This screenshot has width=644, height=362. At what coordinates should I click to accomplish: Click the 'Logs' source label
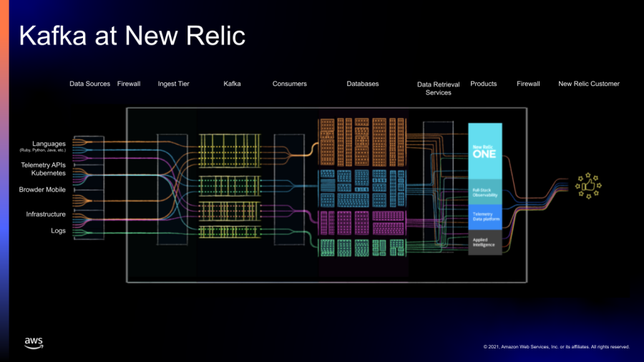(x=59, y=230)
